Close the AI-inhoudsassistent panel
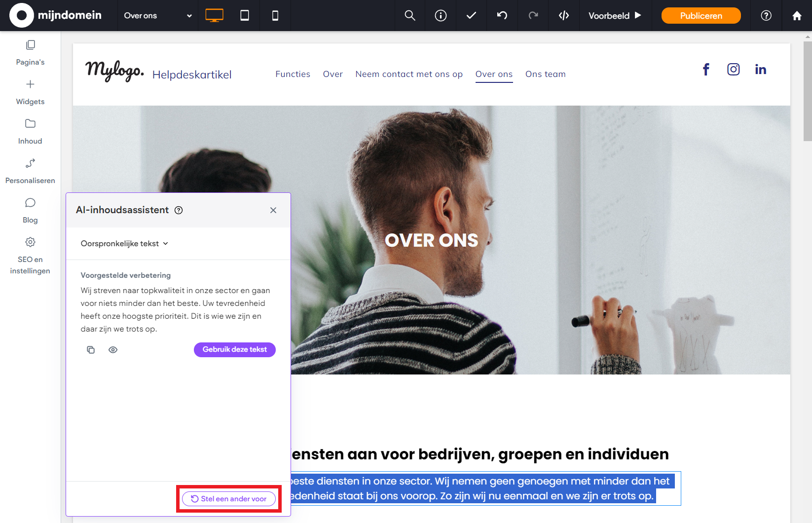 [x=273, y=210]
